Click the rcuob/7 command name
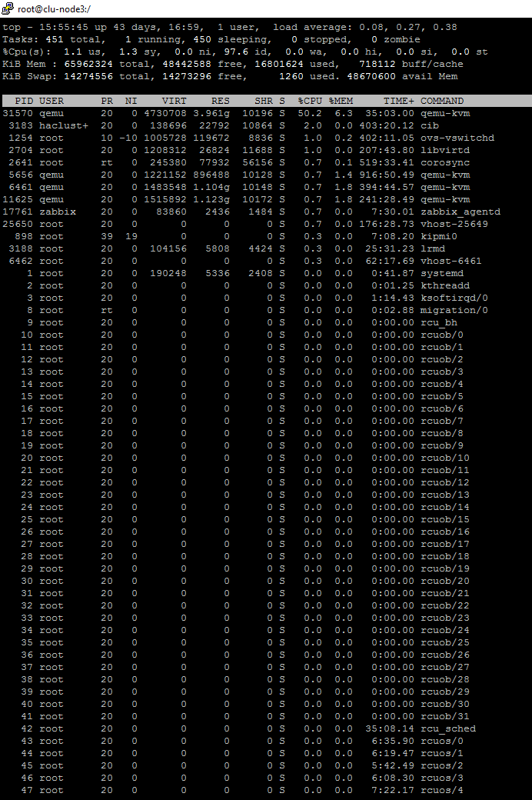532x800 pixels. [x=442, y=421]
